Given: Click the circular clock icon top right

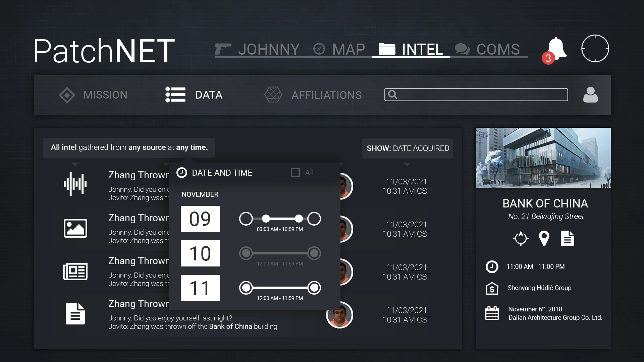Looking at the screenshot, I should (x=595, y=49).
